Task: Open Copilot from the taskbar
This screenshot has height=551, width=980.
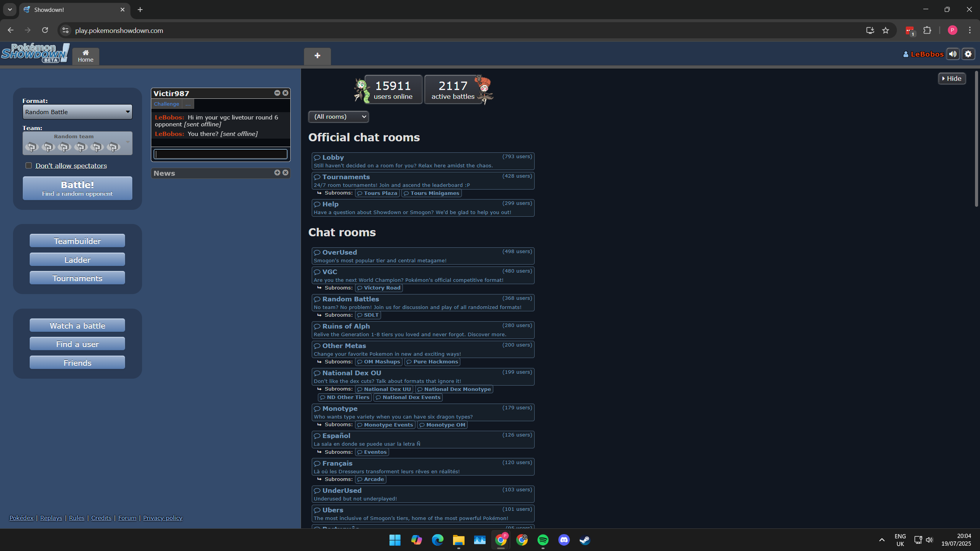Action: click(x=416, y=540)
